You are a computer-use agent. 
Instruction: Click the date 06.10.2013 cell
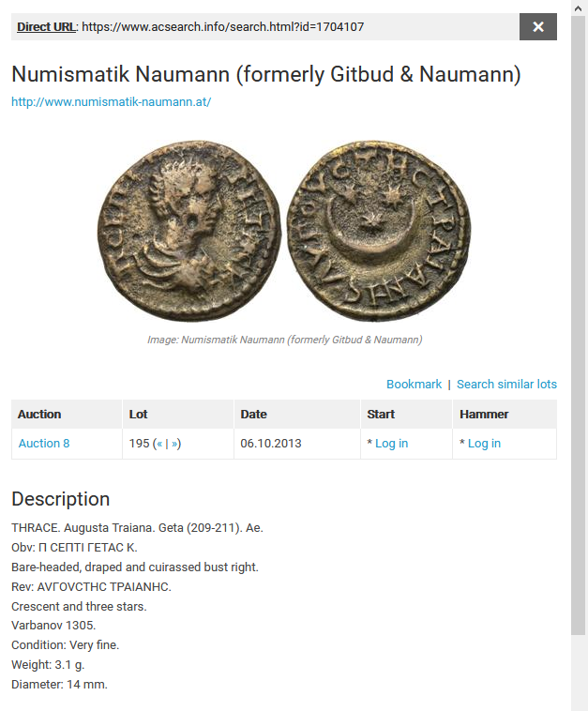tap(271, 444)
